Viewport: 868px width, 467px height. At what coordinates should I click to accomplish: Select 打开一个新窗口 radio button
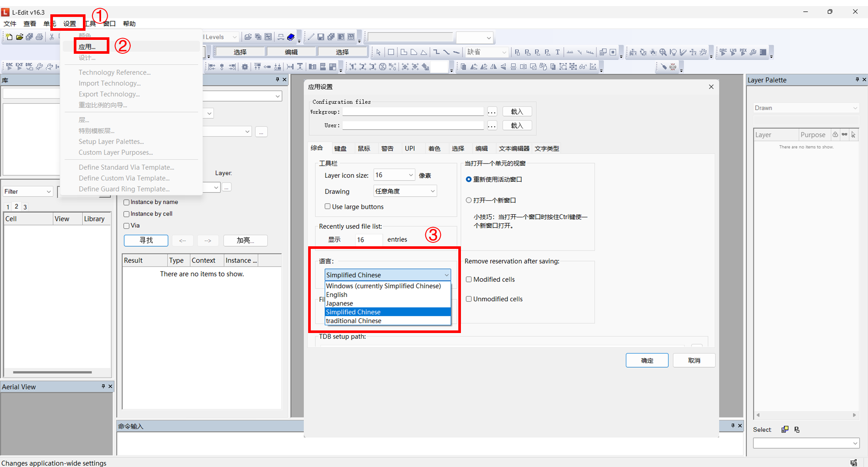click(x=469, y=200)
